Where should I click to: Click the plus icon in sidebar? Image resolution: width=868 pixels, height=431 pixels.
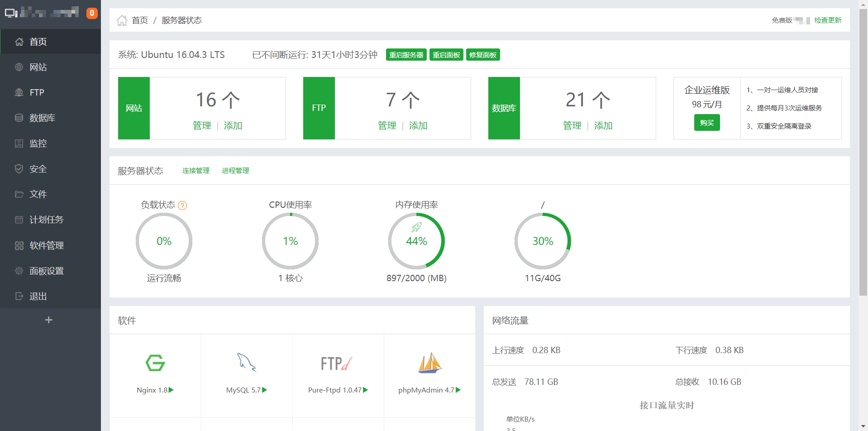(x=49, y=320)
